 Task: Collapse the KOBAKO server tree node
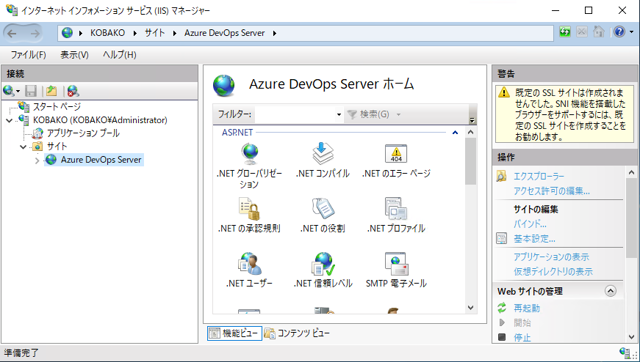coord(9,120)
